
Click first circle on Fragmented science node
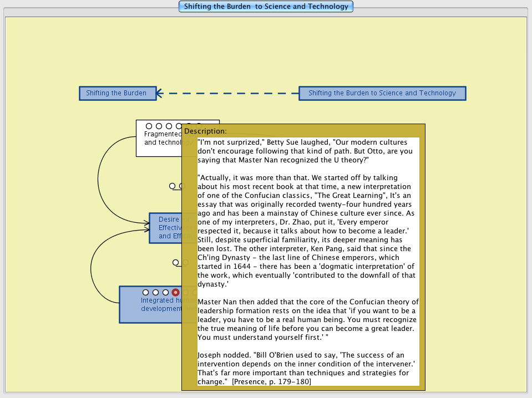click(149, 126)
